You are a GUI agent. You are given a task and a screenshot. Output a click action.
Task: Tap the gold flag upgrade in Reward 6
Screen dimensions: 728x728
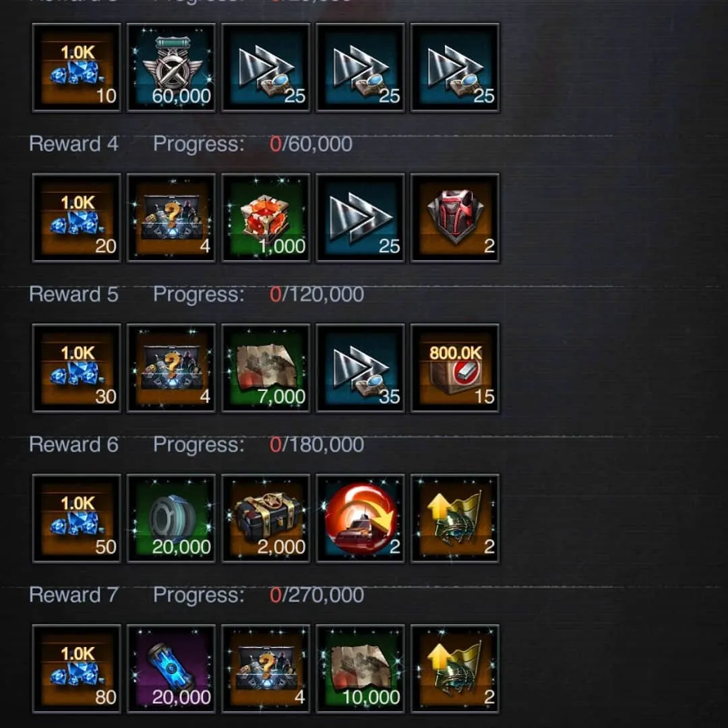455,519
